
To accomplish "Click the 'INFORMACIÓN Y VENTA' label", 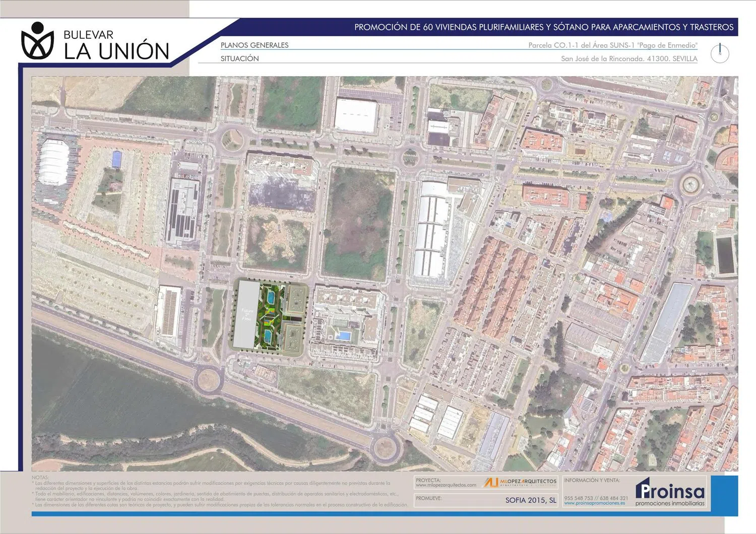I will tap(592, 481).
